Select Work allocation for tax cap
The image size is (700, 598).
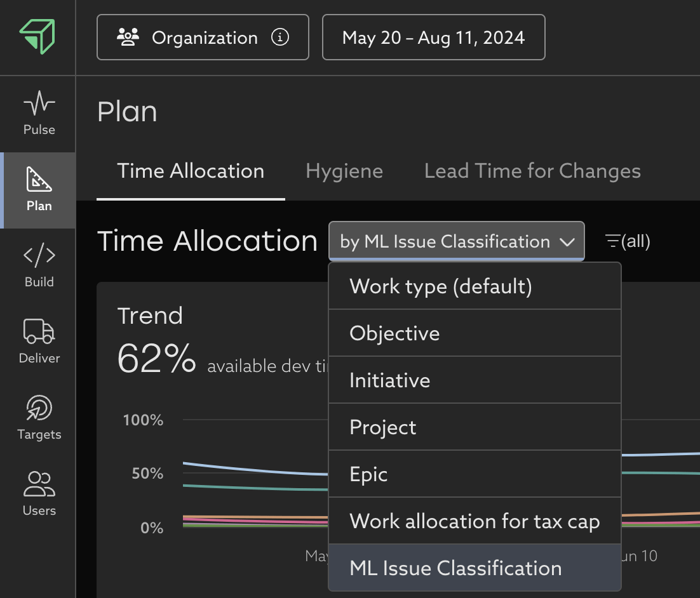(x=474, y=521)
